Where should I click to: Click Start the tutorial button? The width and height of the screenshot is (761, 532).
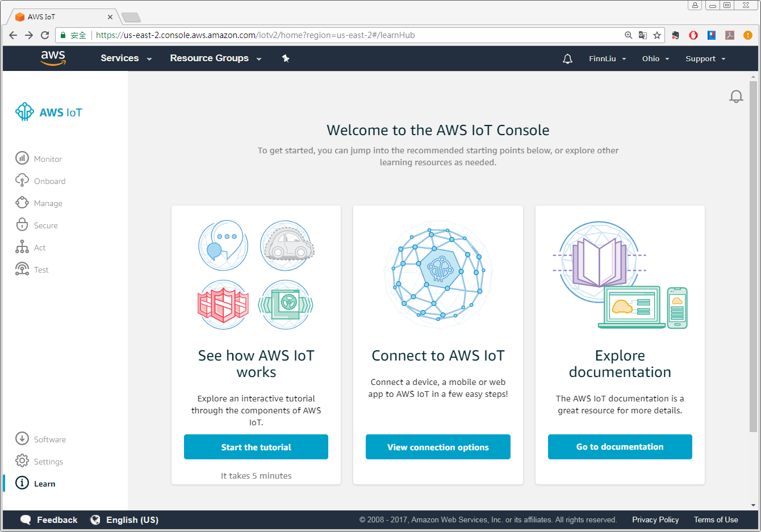(256, 447)
